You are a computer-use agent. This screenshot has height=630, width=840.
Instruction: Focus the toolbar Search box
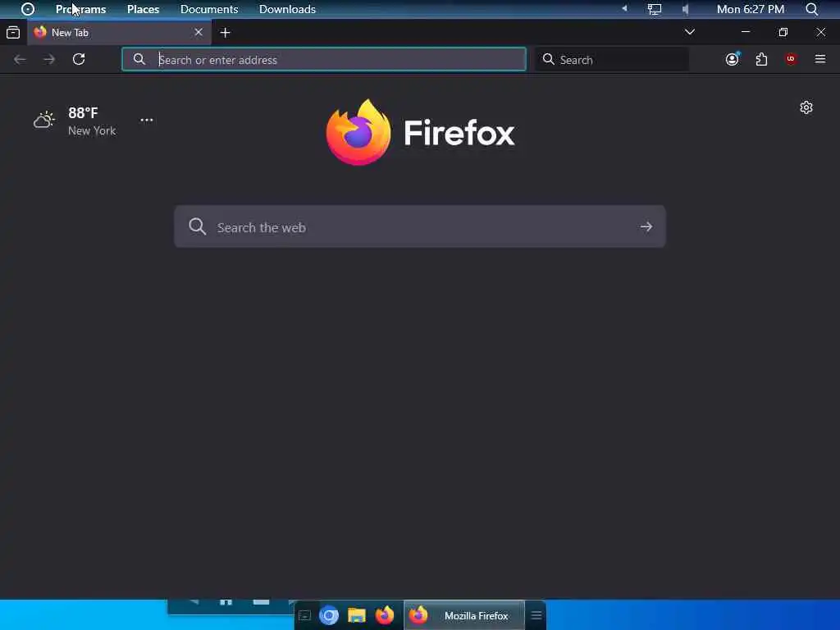pos(611,59)
